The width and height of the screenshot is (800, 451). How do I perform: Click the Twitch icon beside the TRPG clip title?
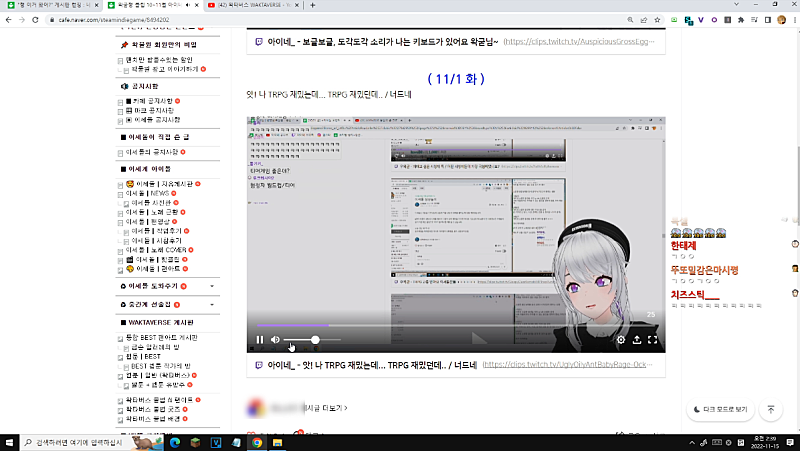[259, 365]
